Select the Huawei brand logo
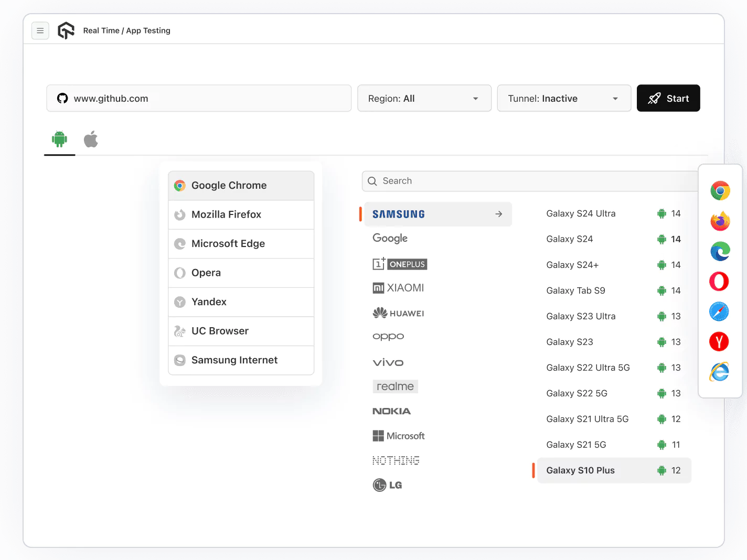The width and height of the screenshot is (747, 560). click(398, 313)
